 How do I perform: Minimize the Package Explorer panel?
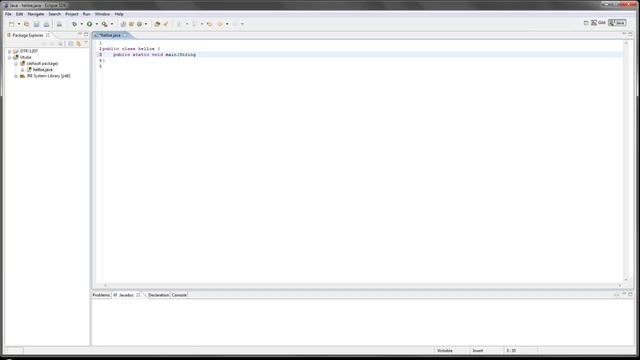click(80, 34)
